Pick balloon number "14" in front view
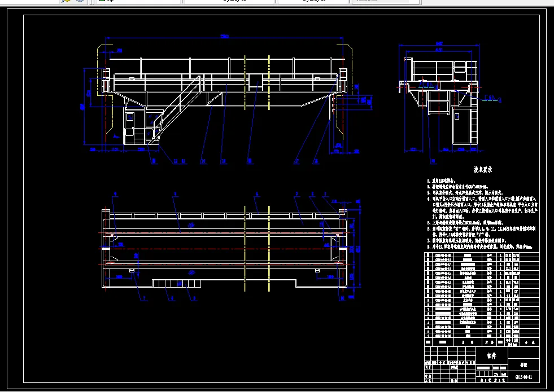554x392 pixels. click(x=203, y=161)
